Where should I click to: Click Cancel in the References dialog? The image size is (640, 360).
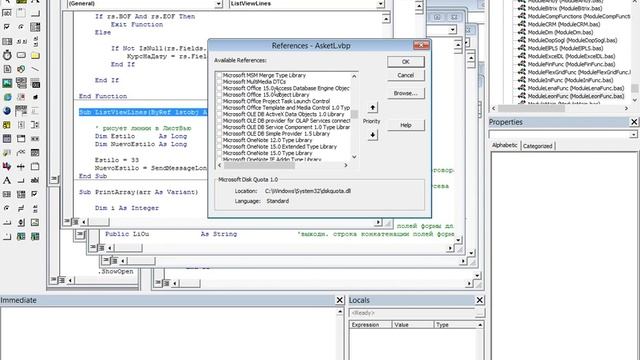pyautogui.click(x=406, y=75)
